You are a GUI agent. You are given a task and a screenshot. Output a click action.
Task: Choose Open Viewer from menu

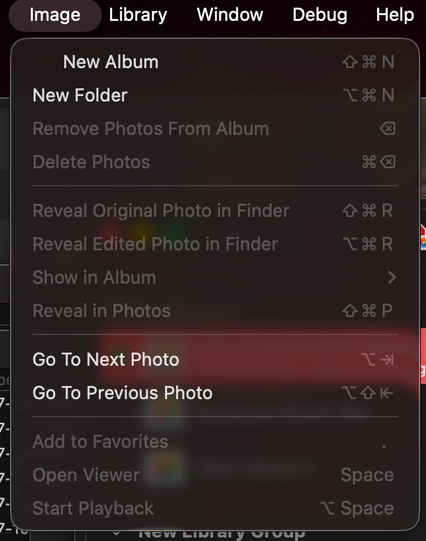coord(215,475)
